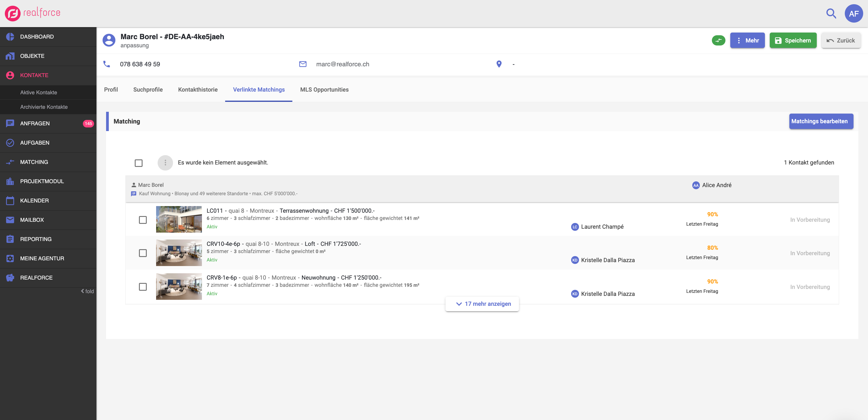The width and height of the screenshot is (868, 420).
Task: Click the location pin icon
Action: [x=499, y=64]
